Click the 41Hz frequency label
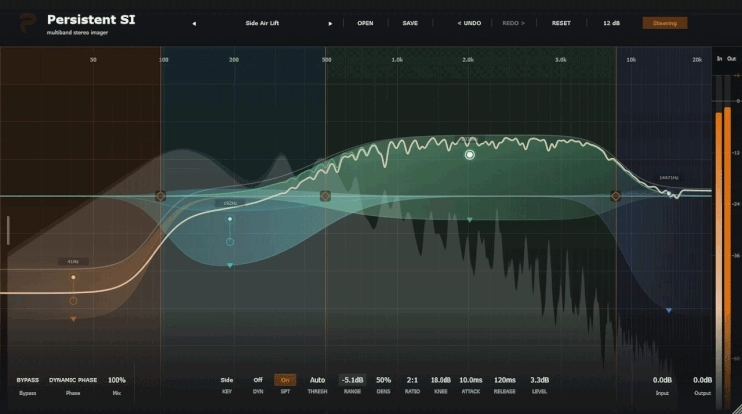The height and width of the screenshot is (414, 742). click(73, 262)
